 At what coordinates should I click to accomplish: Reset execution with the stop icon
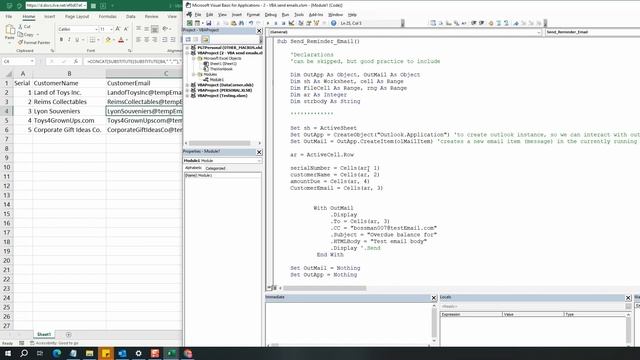[x=283, y=23]
